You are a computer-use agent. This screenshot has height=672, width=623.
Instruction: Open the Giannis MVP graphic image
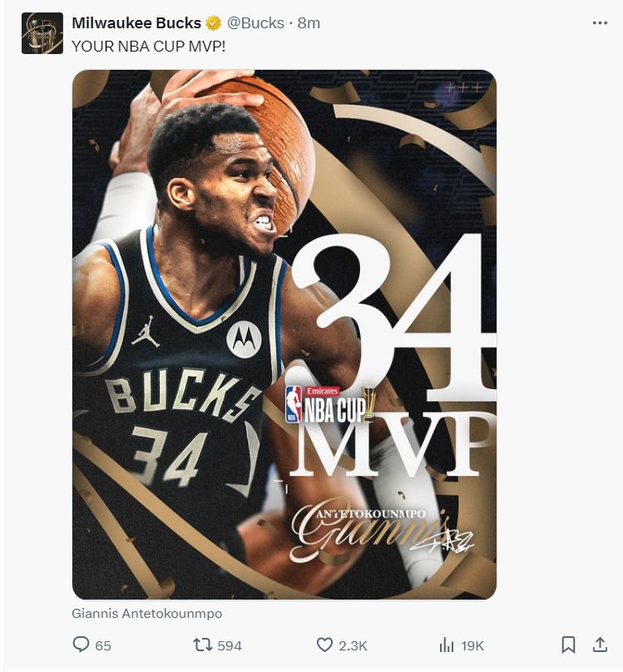(284, 334)
